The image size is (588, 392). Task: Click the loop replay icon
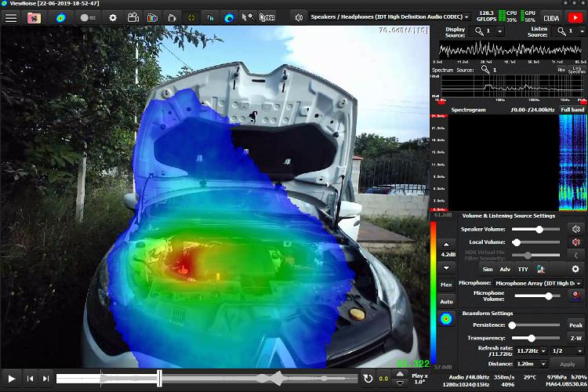click(x=368, y=379)
